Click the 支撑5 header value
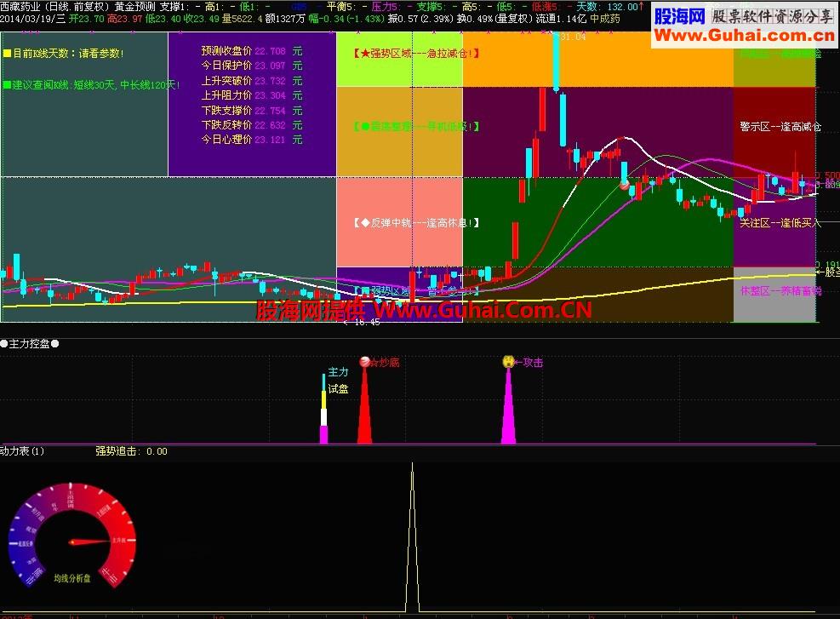Image resolution: width=840 pixels, height=619 pixels. (437, 7)
